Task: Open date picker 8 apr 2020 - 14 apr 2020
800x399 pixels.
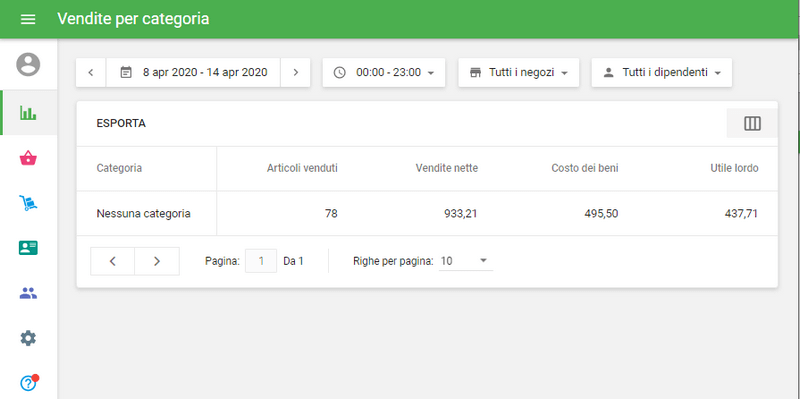Action: (x=193, y=72)
